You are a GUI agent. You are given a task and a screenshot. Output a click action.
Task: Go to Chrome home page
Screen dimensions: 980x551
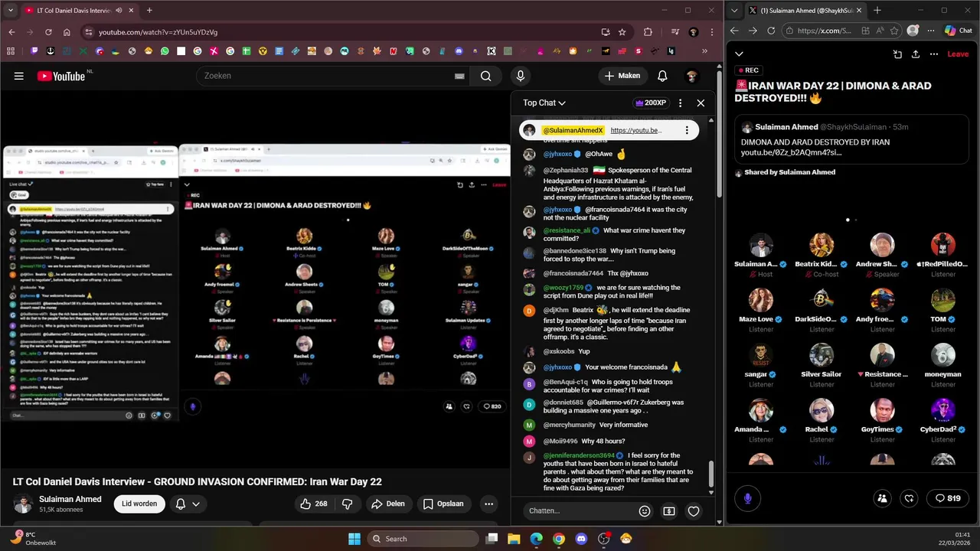click(67, 32)
